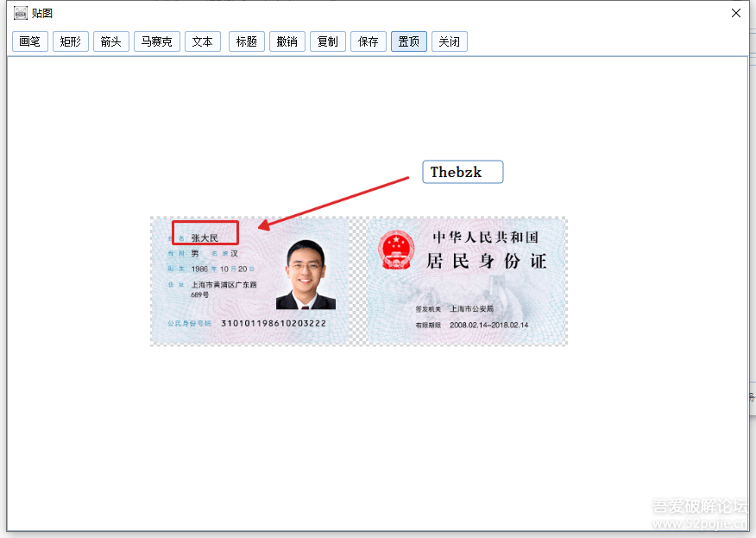Click the 标题 title button
The height and width of the screenshot is (538, 756).
[x=246, y=41]
